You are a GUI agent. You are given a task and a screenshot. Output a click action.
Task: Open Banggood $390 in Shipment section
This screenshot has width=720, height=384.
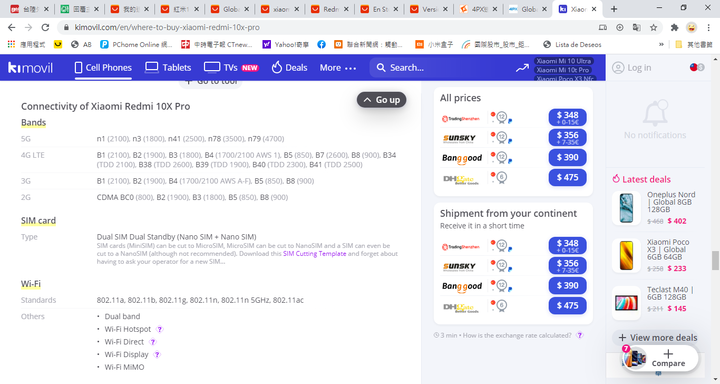568,286
